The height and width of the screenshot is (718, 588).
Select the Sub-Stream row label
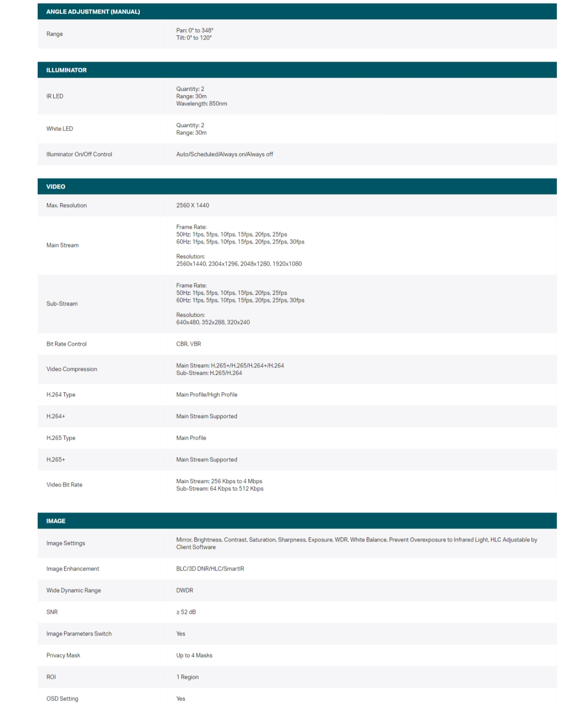[x=62, y=304]
